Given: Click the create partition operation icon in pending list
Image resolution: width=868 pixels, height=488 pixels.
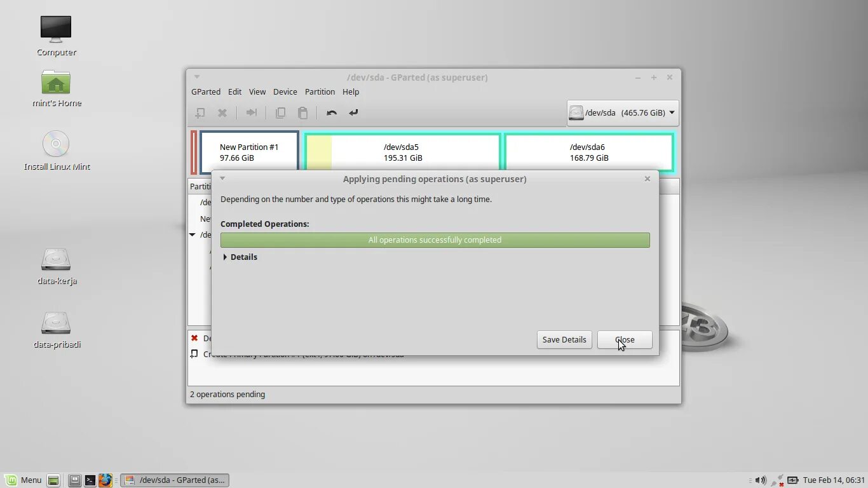Looking at the screenshot, I should (x=194, y=354).
